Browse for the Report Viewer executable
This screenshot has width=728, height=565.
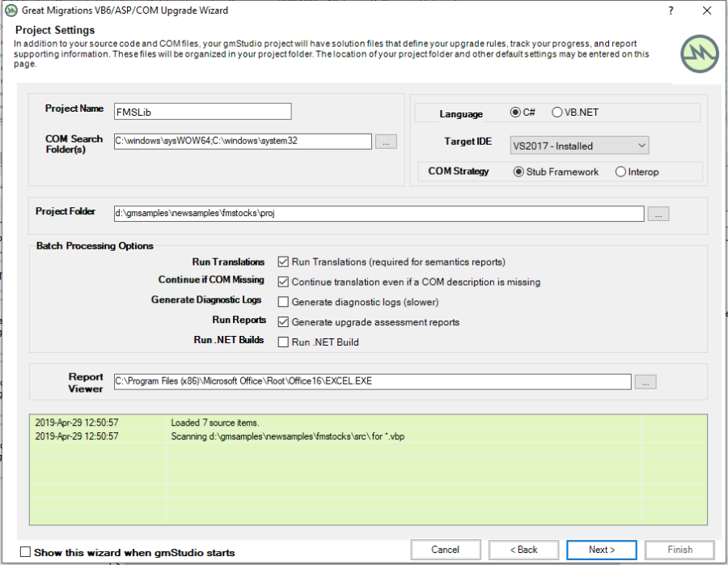point(645,382)
